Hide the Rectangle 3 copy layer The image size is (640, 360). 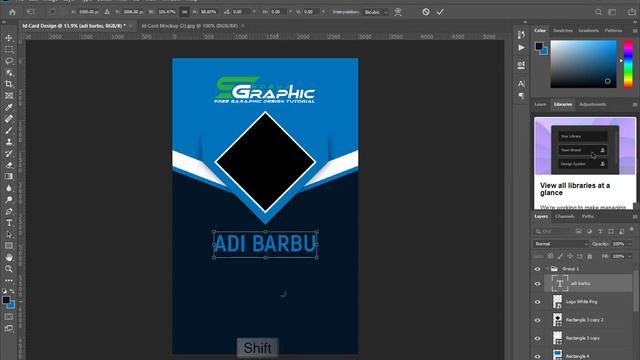[x=537, y=338]
